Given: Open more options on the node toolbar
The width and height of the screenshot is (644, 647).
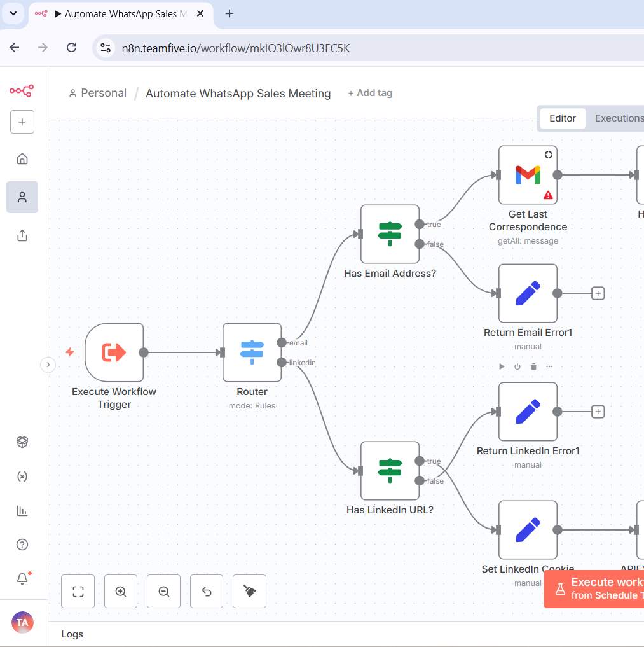Looking at the screenshot, I should (549, 366).
